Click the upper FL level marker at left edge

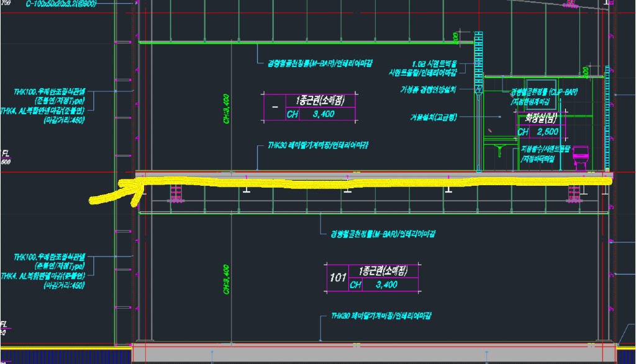click(x=5, y=155)
